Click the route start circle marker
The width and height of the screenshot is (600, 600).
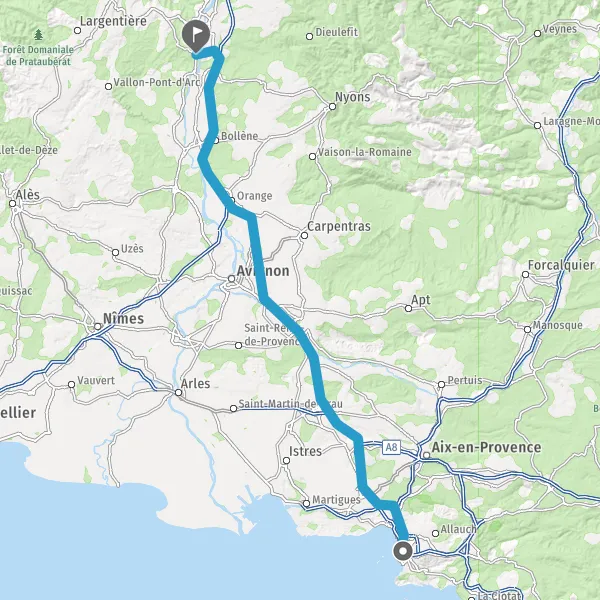click(x=403, y=551)
